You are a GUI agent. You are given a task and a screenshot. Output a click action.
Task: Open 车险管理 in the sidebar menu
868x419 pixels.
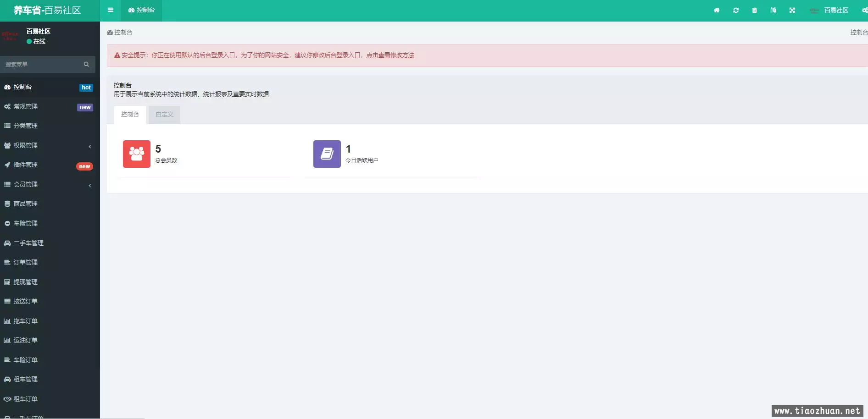50,223
